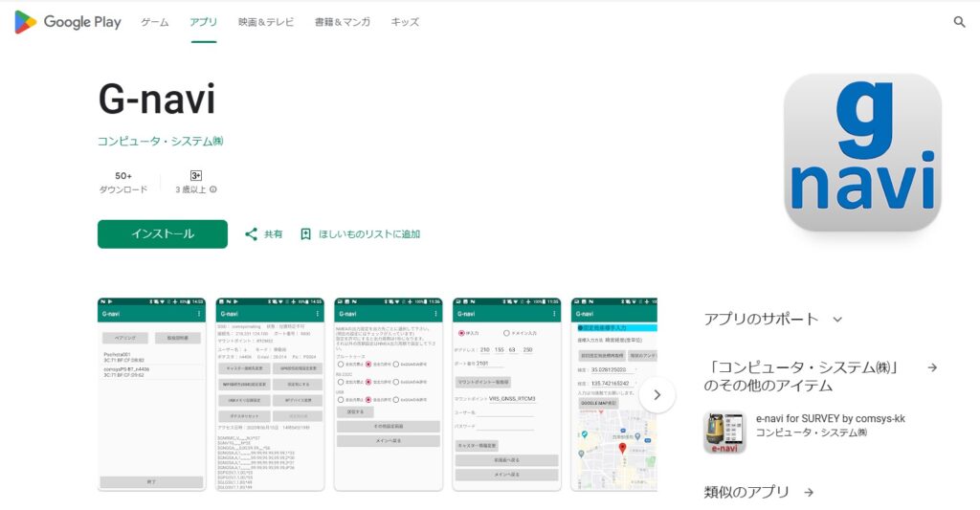Open the first G-navi pairing screenshot
Image resolution: width=980 pixels, height=510 pixels.
click(151, 394)
